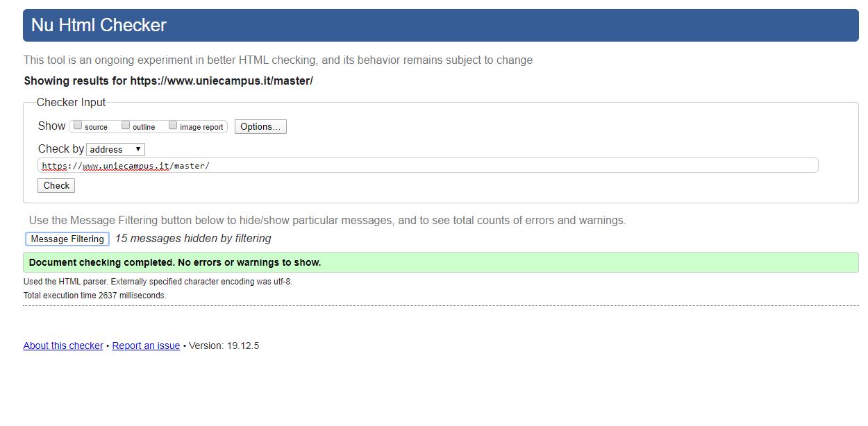
Task: Enable the outline checkbox
Action: tap(126, 126)
